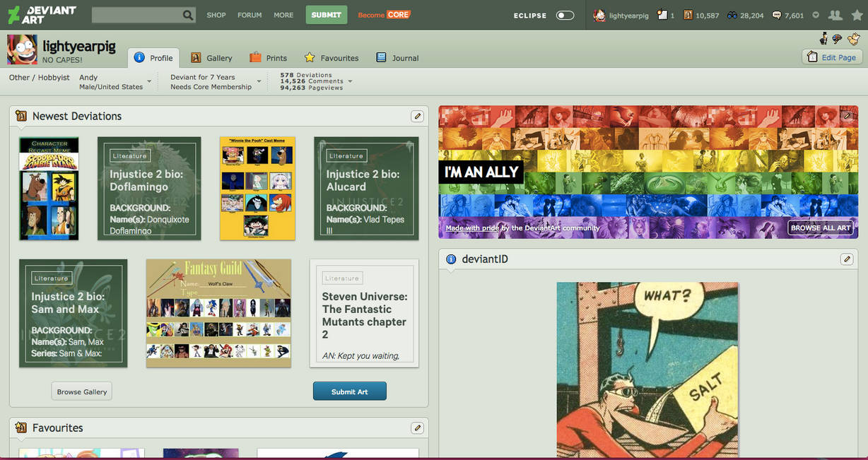
Task: Click the top hat man badge icon
Action: click(824, 38)
